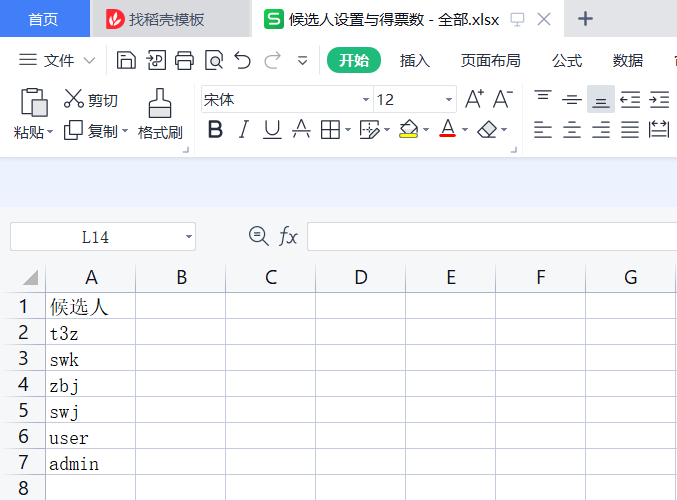
Task: Open the 粘贴 dropdown arrow
Action: (50, 132)
